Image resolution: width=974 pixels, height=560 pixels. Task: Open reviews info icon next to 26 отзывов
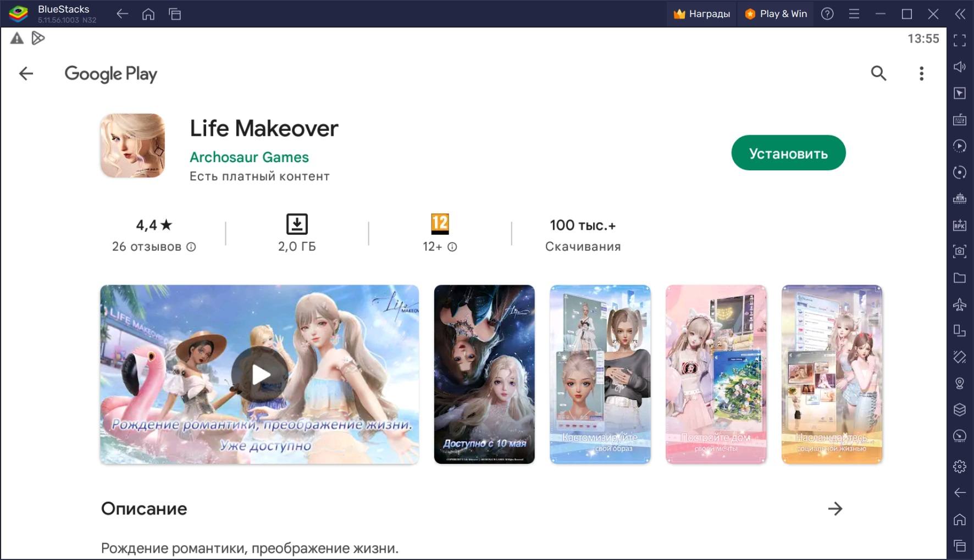(x=191, y=247)
